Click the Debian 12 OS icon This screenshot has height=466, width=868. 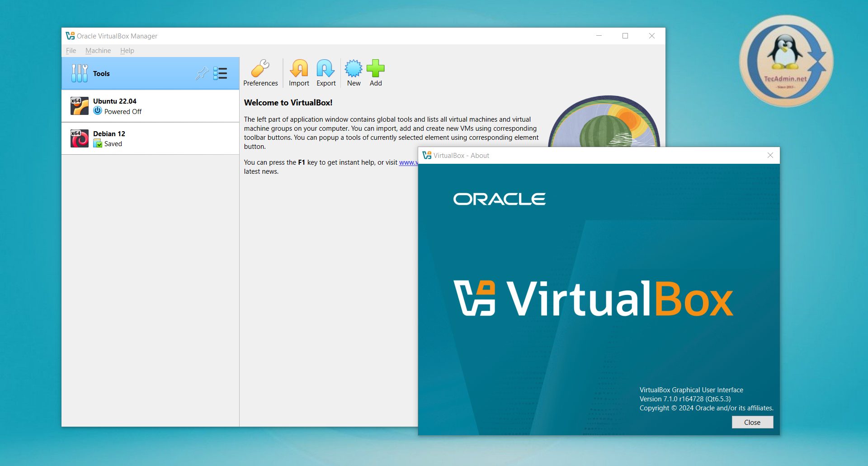tap(80, 138)
